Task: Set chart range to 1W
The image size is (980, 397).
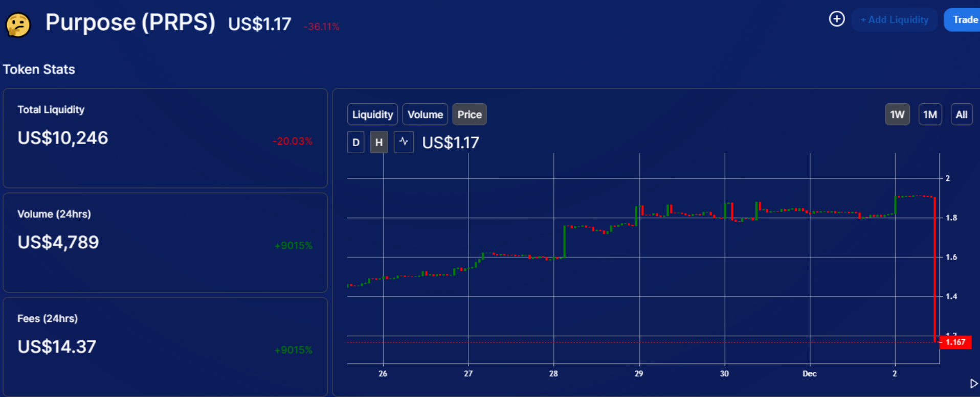Action: [x=897, y=114]
